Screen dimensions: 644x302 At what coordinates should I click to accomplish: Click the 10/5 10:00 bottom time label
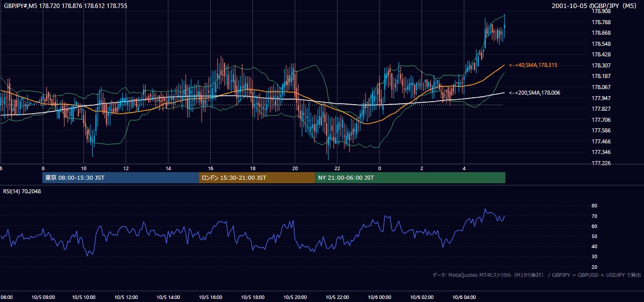pyautogui.click(x=84, y=297)
